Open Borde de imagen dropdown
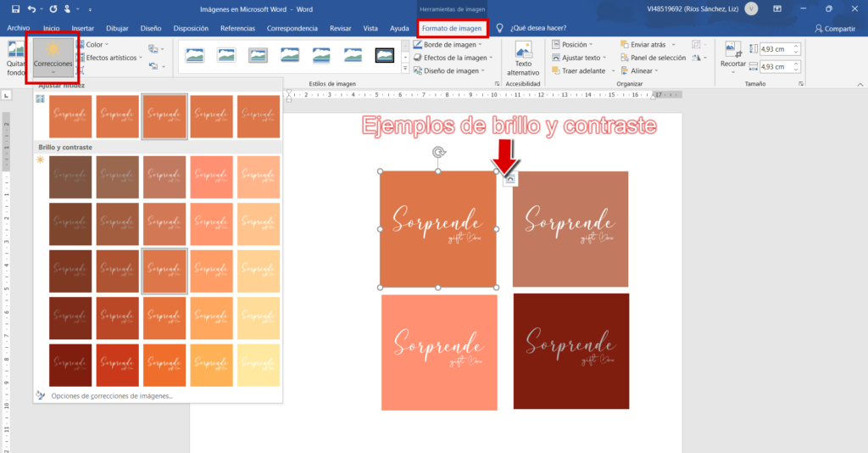This screenshot has height=453, width=868. 453,44
